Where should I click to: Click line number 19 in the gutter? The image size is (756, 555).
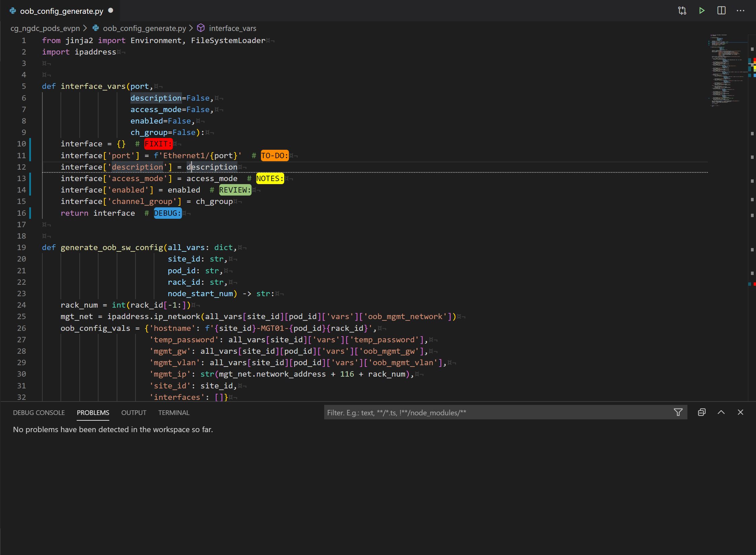22,247
